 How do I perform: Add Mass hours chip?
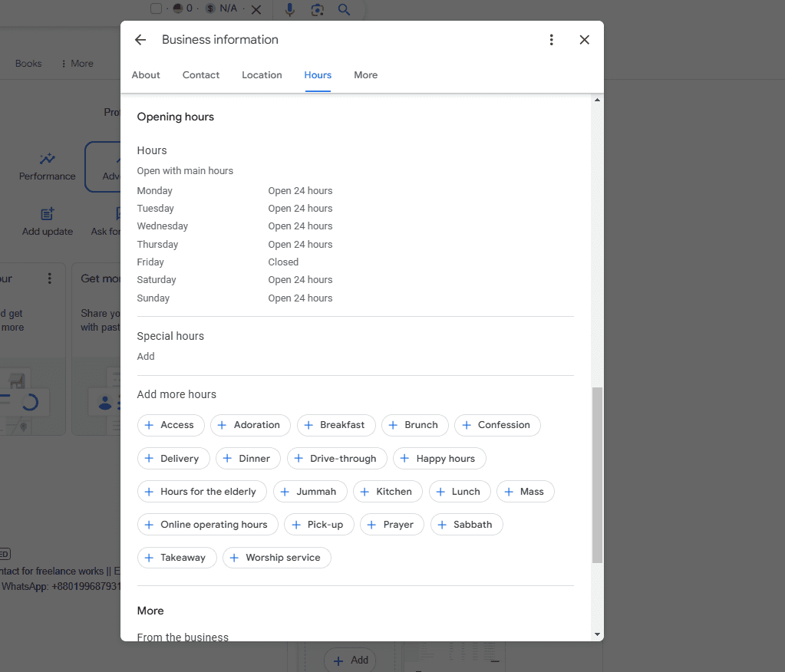tap(525, 492)
